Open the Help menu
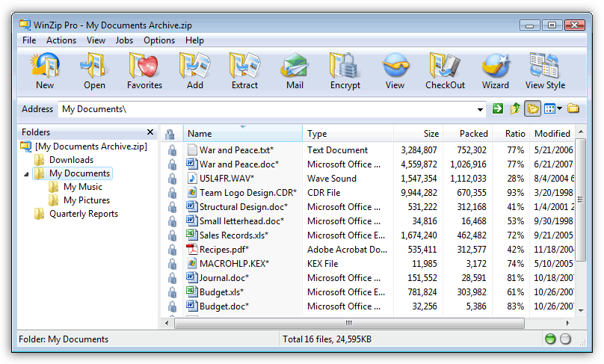604x364 pixels. [194, 40]
